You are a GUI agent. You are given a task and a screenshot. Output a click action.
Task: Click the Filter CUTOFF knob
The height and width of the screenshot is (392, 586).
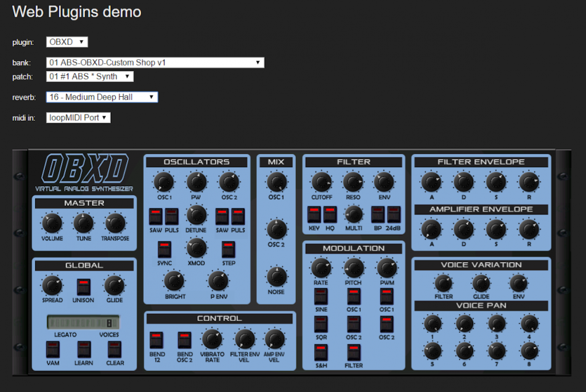(322, 182)
